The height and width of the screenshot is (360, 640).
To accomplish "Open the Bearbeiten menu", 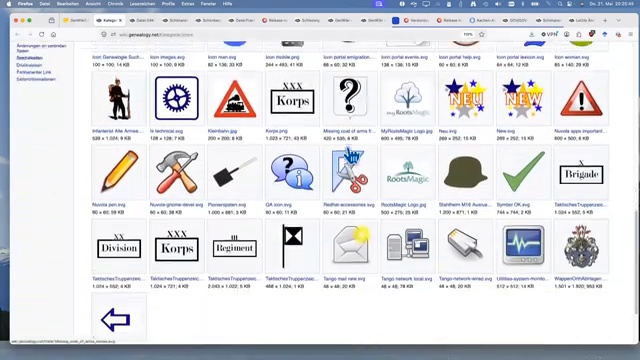I will pyautogui.click(x=68, y=4).
